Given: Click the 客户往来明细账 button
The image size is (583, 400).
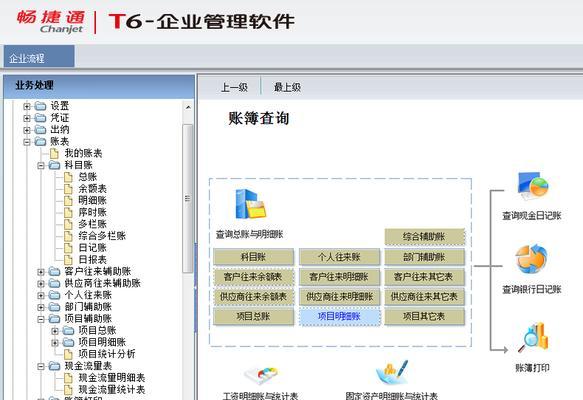Looking at the screenshot, I should click(x=339, y=277).
